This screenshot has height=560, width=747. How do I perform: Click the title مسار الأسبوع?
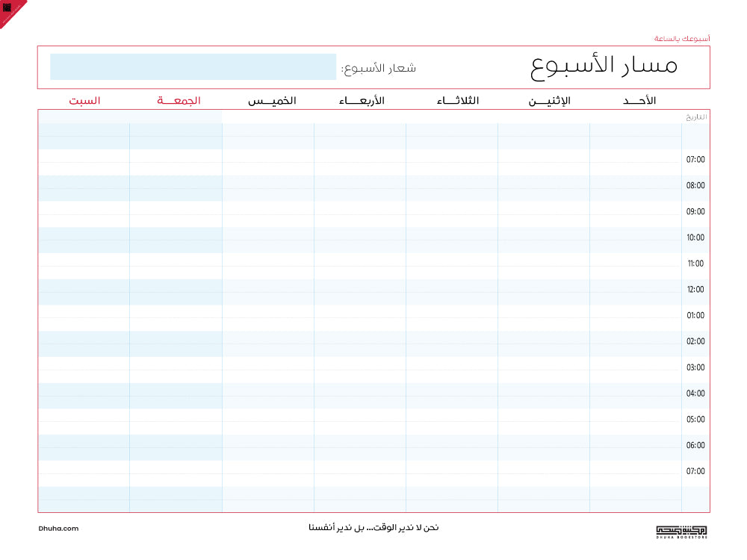pyautogui.click(x=604, y=66)
